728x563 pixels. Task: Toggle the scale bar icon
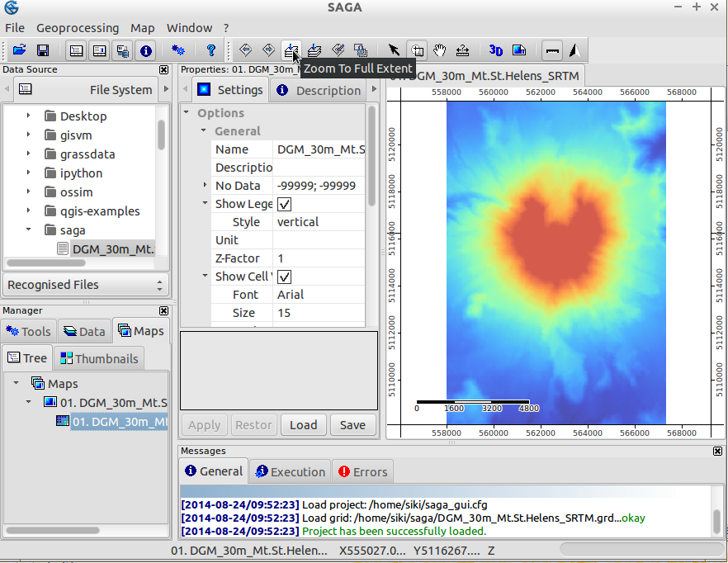[552, 50]
